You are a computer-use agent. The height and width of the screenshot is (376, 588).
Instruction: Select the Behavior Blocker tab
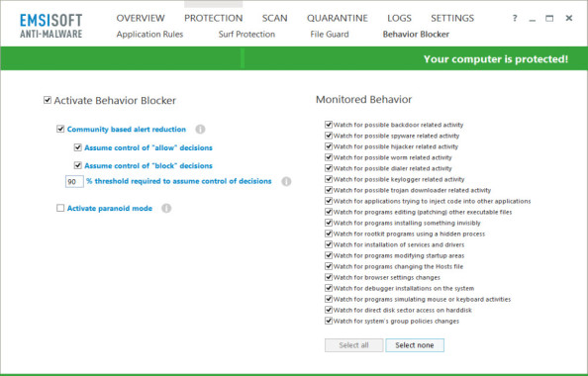tap(416, 34)
